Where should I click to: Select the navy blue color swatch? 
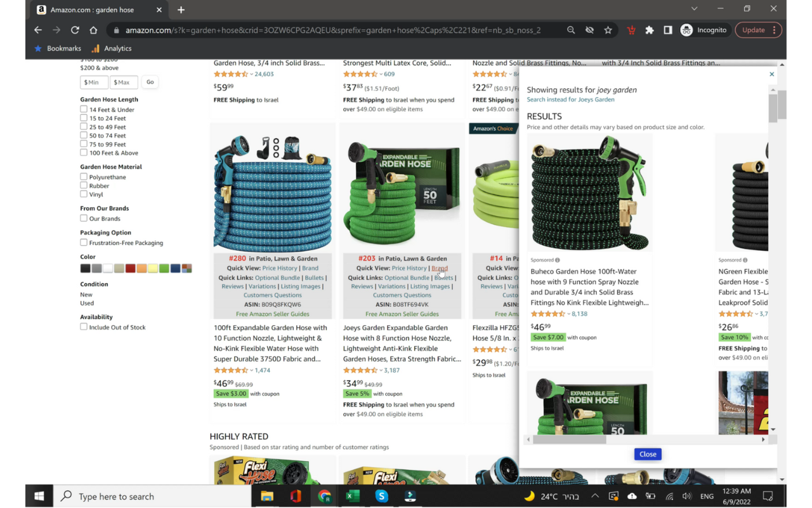(x=175, y=269)
